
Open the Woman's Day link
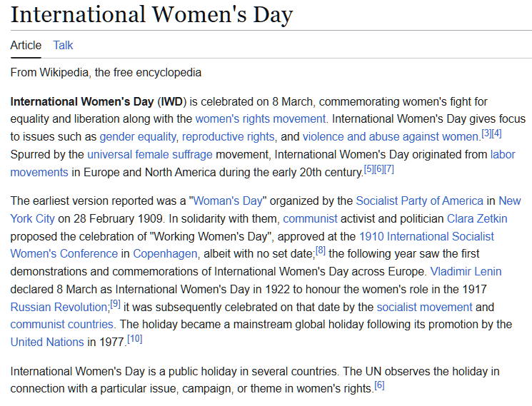(228, 201)
